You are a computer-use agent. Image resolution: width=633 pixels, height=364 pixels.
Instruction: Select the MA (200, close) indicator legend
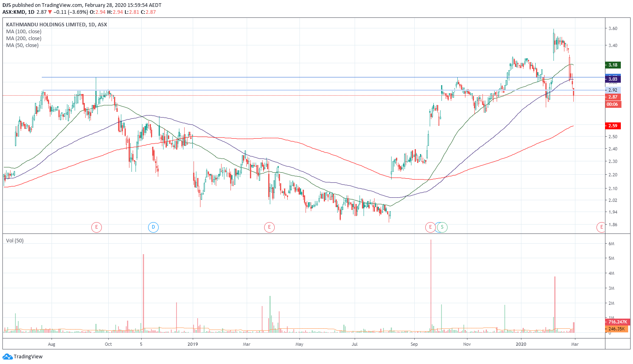[x=24, y=39]
